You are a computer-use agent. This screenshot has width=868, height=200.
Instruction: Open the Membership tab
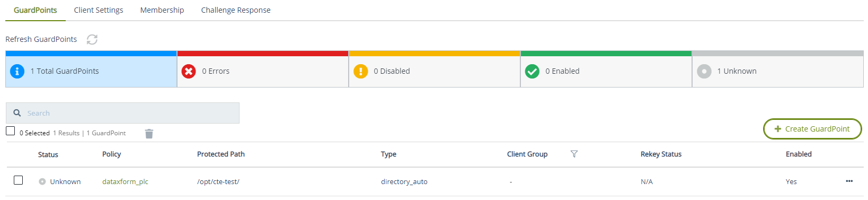tap(162, 10)
